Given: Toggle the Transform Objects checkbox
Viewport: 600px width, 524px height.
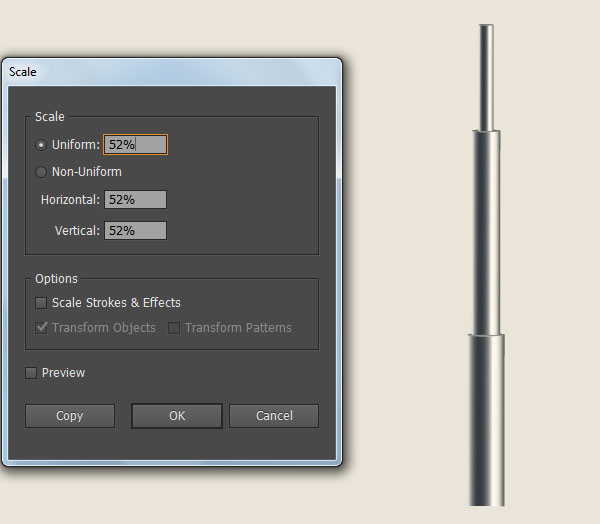Looking at the screenshot, I should [41, 328].
